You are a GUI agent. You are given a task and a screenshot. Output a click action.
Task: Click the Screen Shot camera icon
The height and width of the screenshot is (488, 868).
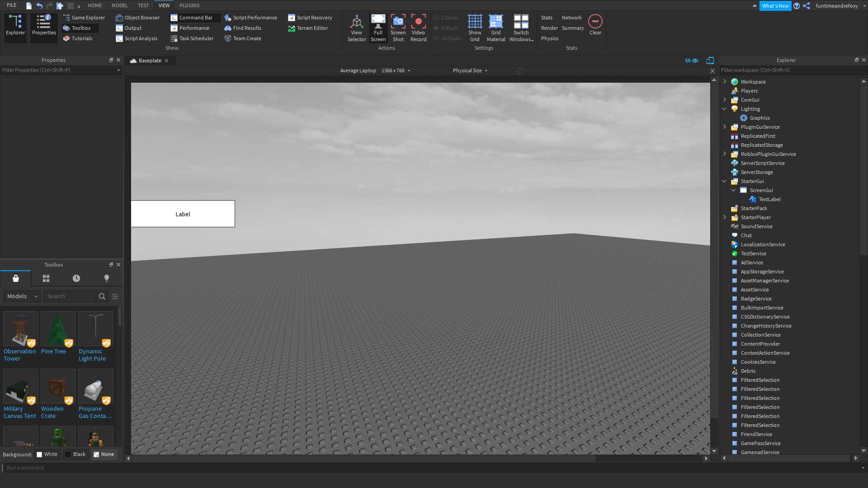tap(398, 22)
